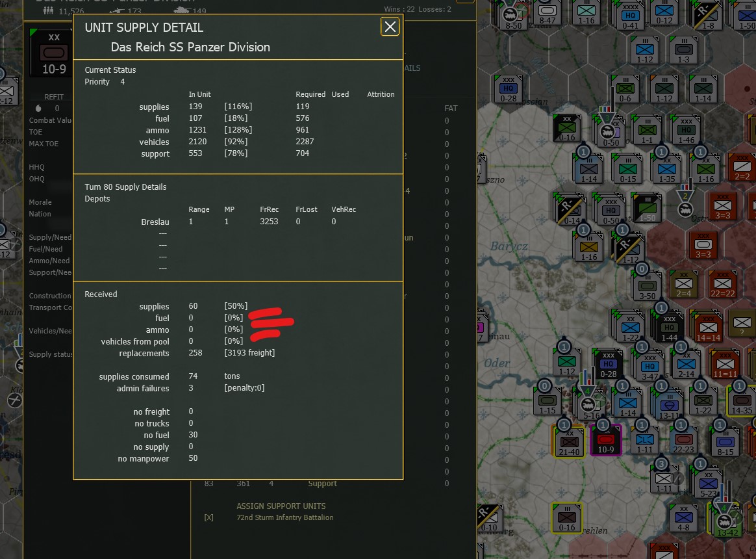Select the 4-8 infantry counter
This screenshot has height=559, width=756.
pos(683,519)
